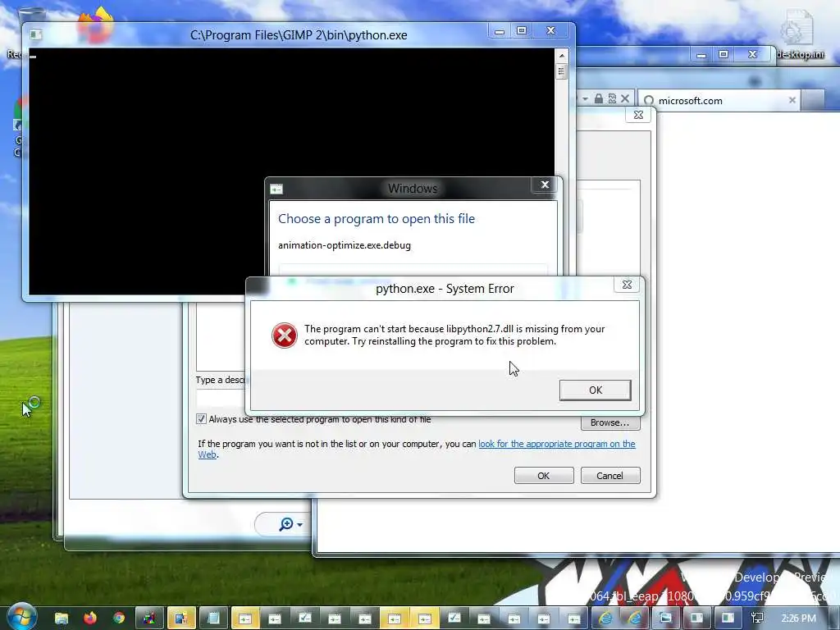Click OK in the python.exe System Error dialog

(596, 390)
